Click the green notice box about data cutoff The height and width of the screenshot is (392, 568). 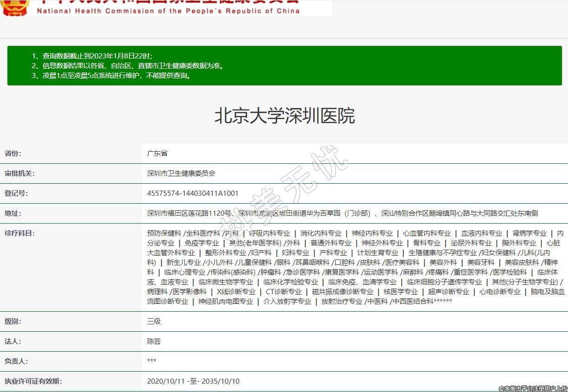tap(284, 65)
